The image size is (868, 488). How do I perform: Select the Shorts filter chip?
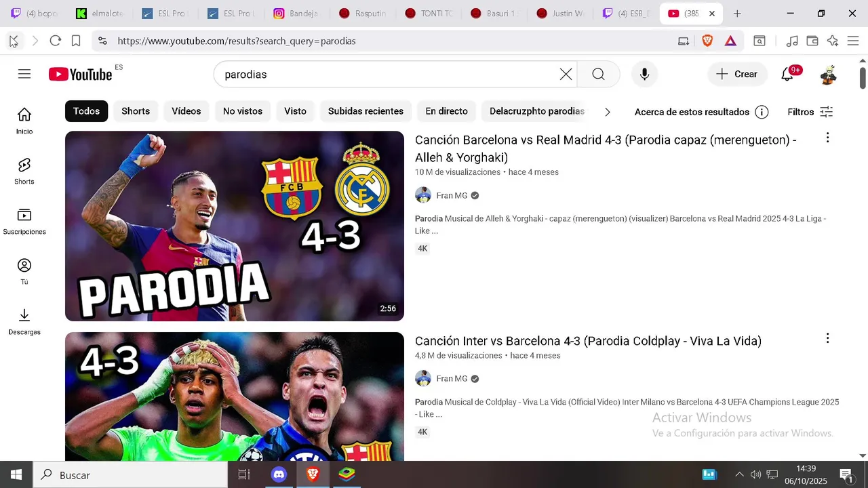point(136,111)
